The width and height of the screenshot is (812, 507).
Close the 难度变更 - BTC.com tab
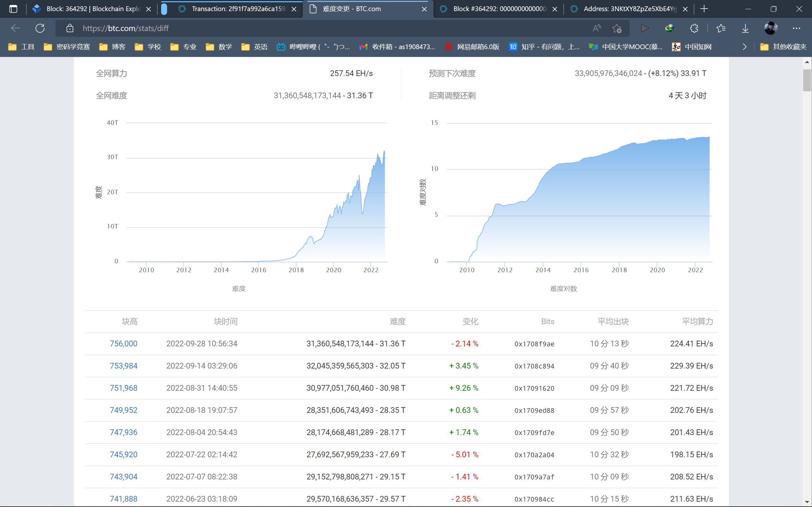pos(424,9)
